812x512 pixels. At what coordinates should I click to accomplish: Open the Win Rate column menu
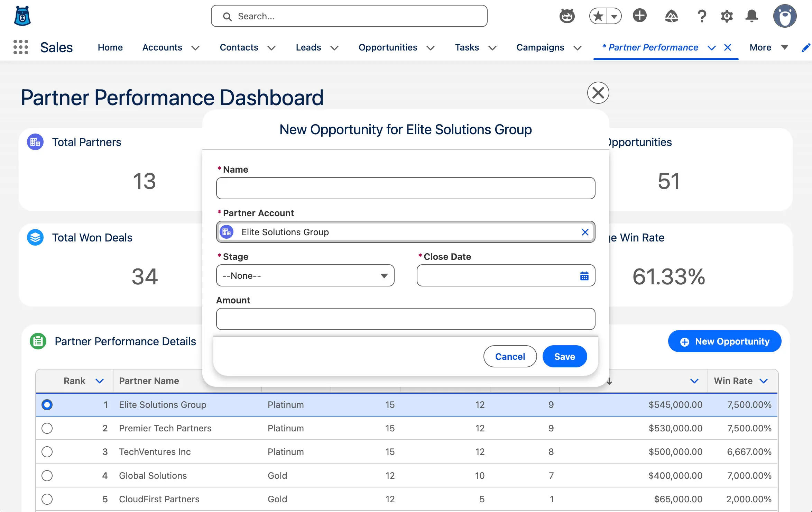pos(764,381)
